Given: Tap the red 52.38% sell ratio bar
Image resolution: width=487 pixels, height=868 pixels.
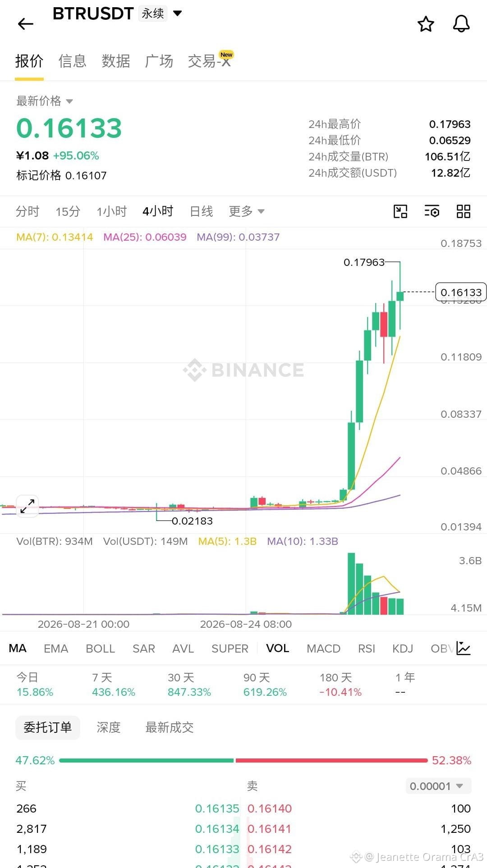Looking at the screenshot, I should point(331,760).
